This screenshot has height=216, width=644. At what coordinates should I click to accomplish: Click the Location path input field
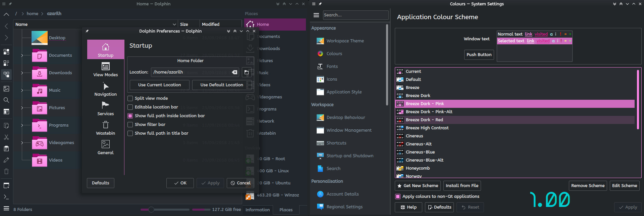click(x=195, y=72)
